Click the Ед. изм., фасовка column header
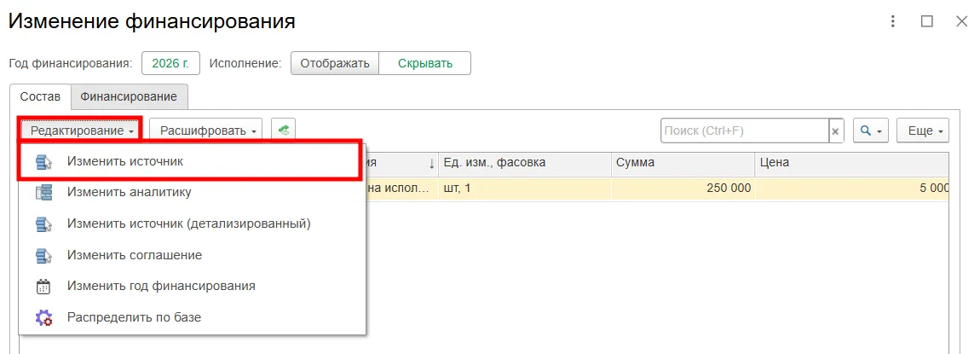This screenshot has height=354, width=980. (525, 163)
